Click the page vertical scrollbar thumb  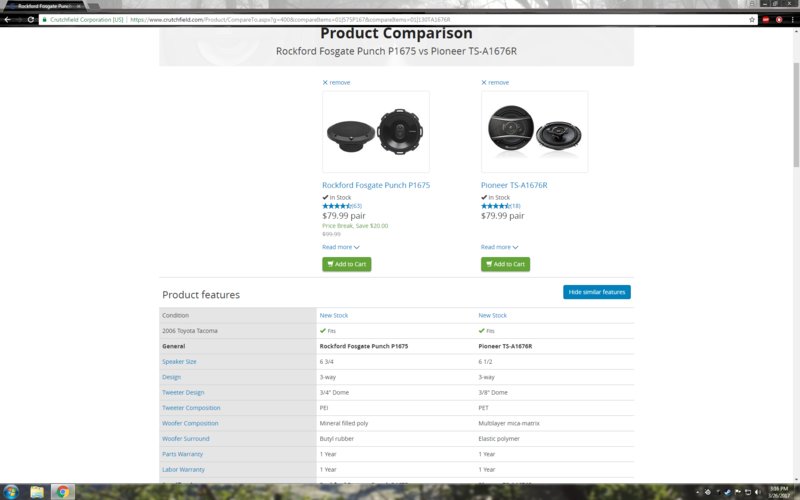[796, 115]
